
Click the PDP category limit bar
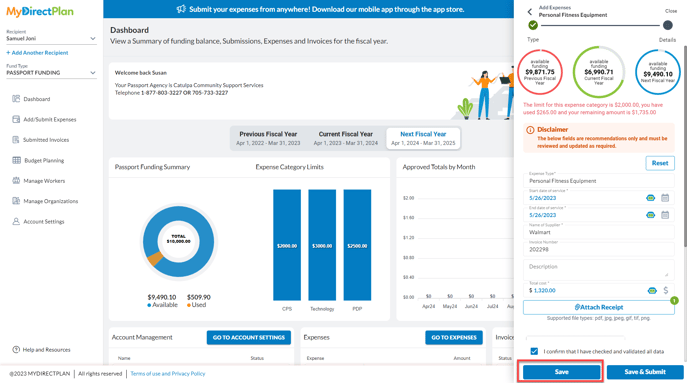tap(357, 245)
